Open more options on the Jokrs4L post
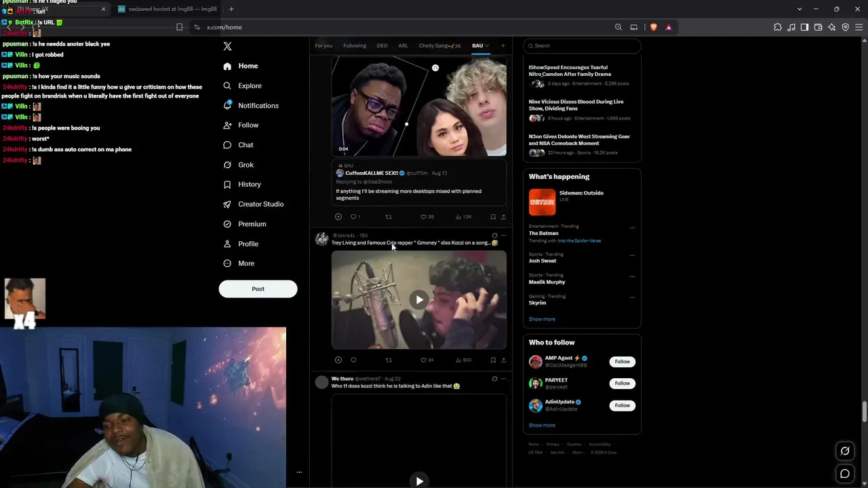 [503, 235]
